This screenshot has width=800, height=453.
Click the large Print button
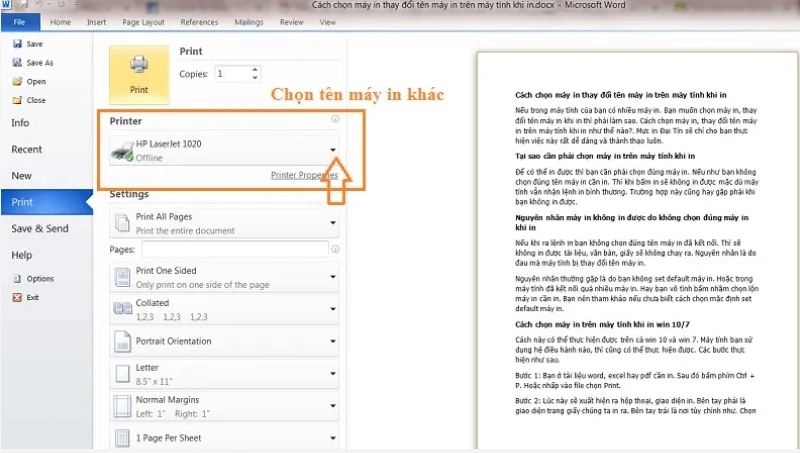(139, 75)
